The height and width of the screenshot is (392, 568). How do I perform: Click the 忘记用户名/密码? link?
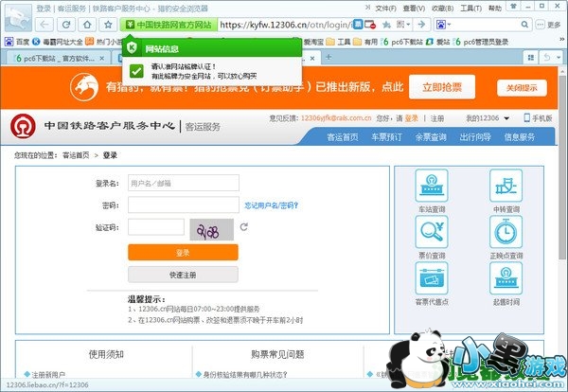(x=272, y=205)
